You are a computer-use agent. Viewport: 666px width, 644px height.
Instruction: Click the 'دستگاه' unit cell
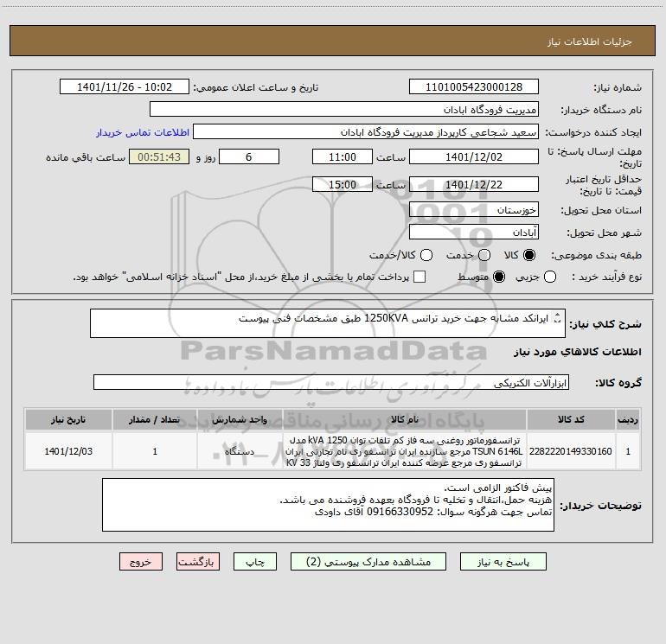tap(240, 451)
